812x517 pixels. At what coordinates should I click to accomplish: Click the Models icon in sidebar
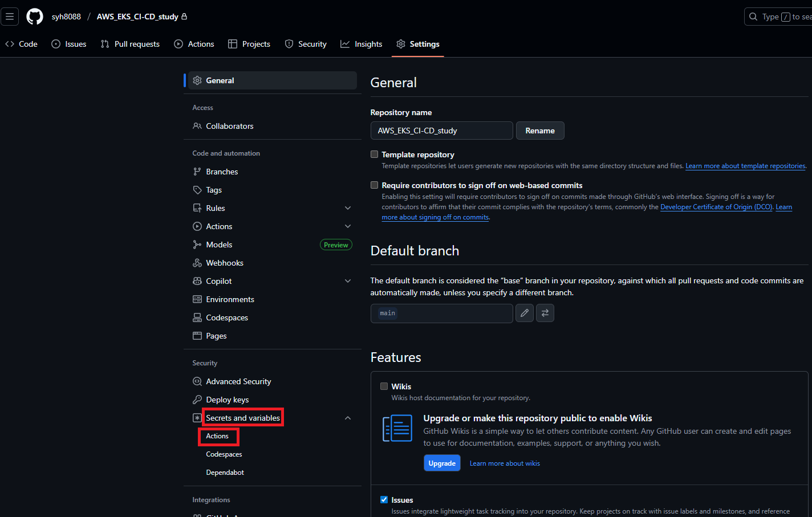[x=197, y=245]
